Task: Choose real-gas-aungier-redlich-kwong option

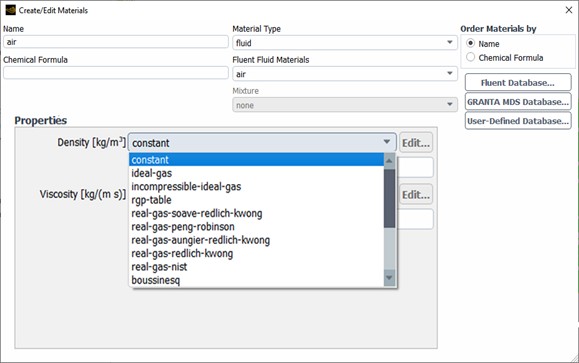Action: [257, 240]
